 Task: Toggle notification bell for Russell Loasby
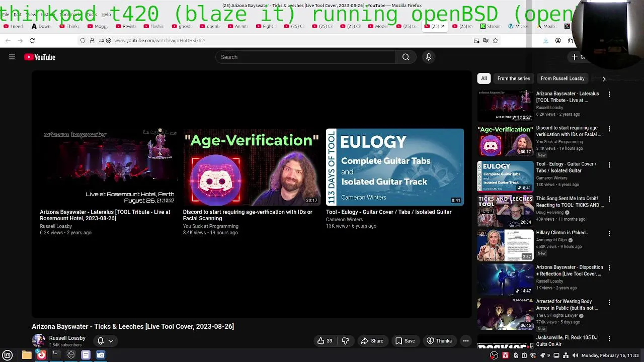pos(101,341)
